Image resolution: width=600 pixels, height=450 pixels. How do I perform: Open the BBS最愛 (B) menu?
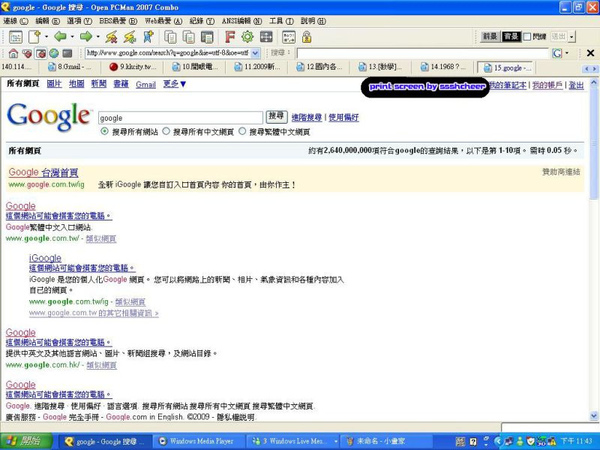pos(118,21)
